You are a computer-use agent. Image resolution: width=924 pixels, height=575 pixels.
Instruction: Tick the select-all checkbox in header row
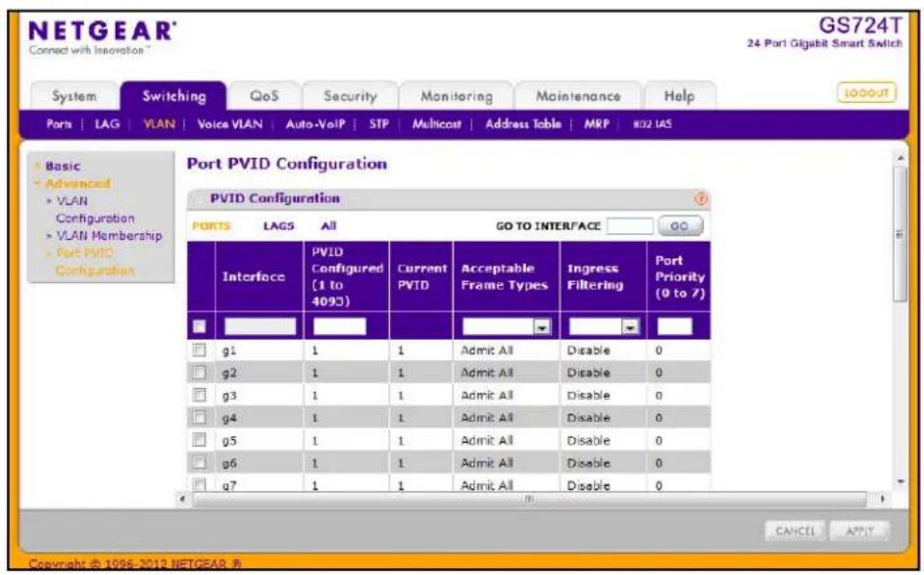tap(199, 326)
